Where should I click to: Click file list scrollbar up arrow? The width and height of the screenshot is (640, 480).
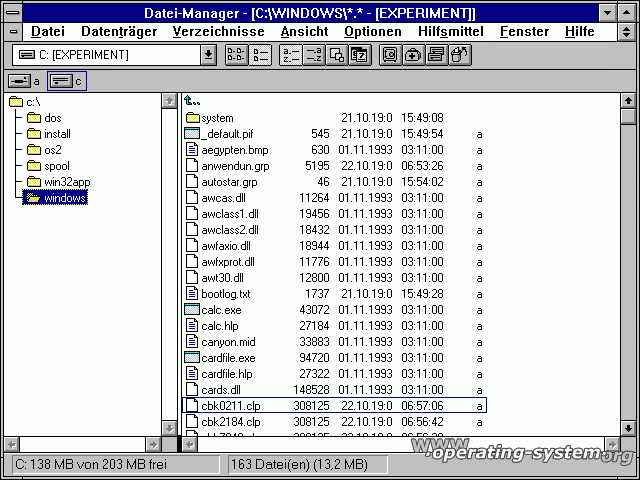click(628, 101)
